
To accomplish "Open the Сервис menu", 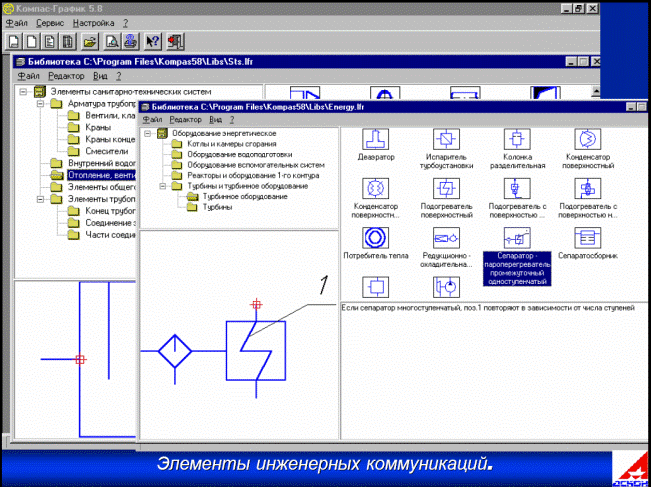I will (50, 23).
